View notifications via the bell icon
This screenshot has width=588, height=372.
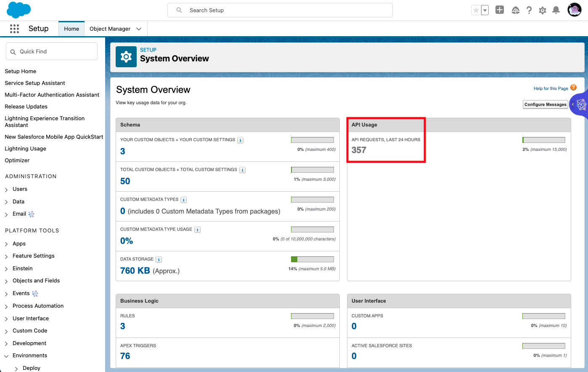556,10
